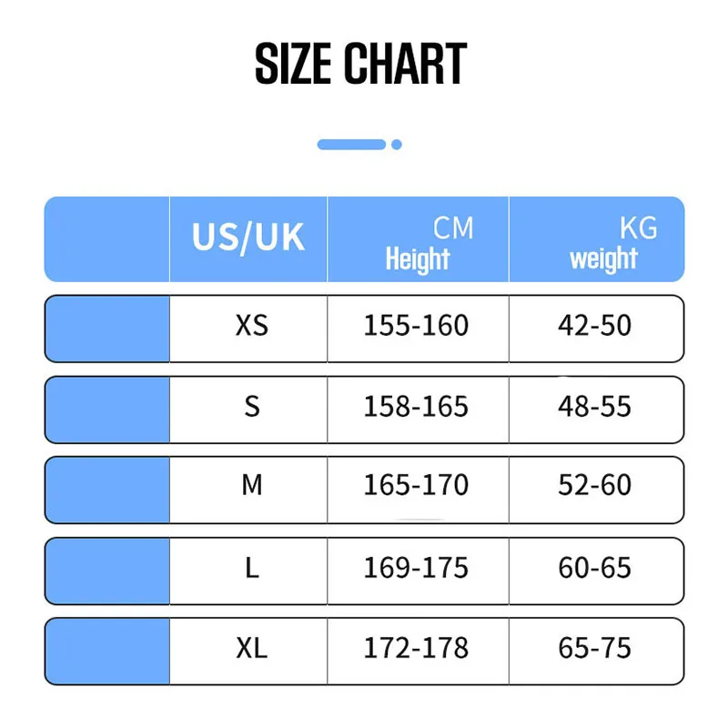Click the SIZE CHART title
728x728 pixels.
360,65
